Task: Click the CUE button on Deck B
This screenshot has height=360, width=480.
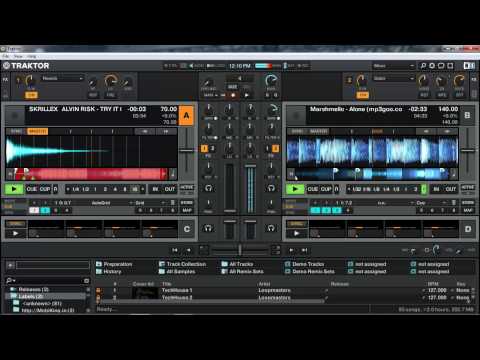Action: coord(313,189)
